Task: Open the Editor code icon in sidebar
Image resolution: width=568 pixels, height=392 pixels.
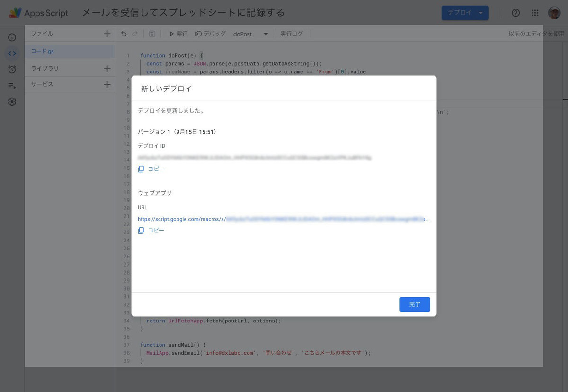Action: [12, 53]
